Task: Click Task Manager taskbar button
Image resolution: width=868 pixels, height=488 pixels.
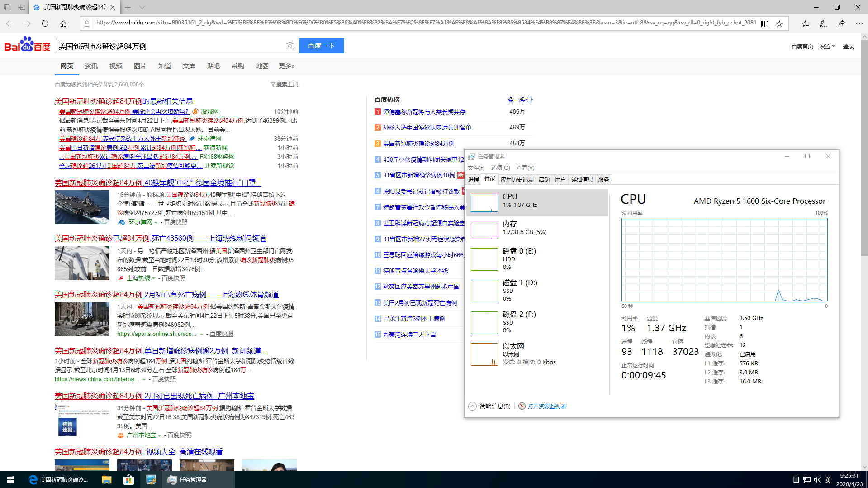Action: tap(198, 479)
